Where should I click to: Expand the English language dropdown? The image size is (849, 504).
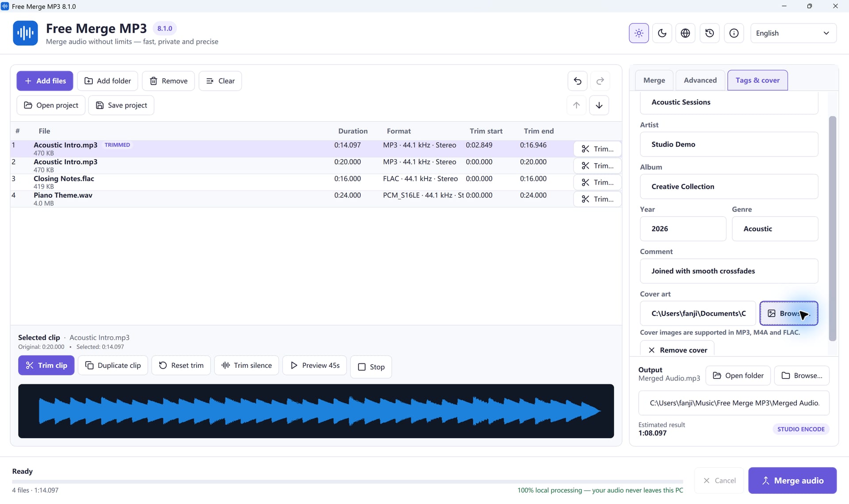coord(793,33)
